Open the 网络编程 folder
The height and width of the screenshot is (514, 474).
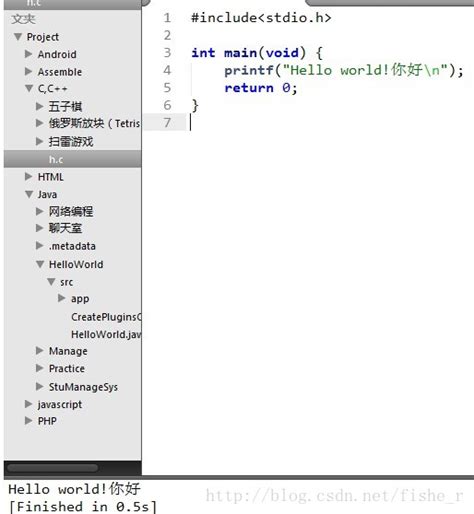click(71, 211)
